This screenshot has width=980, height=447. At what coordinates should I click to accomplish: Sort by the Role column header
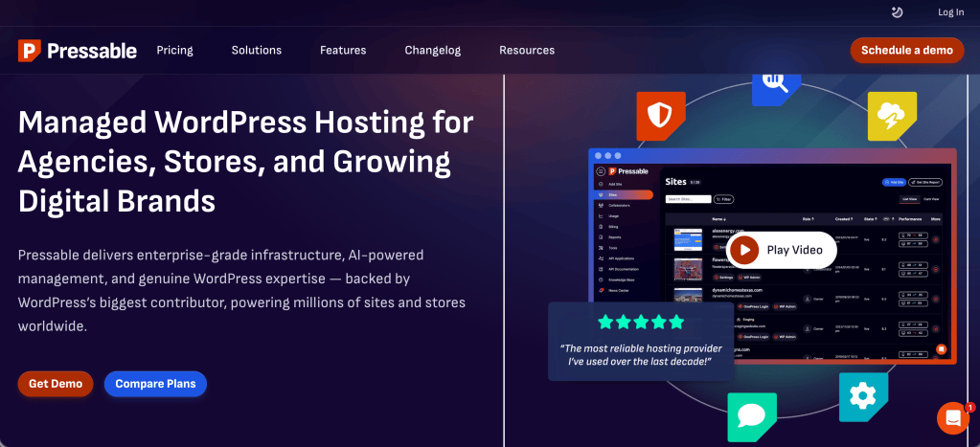tap(809, 219)
